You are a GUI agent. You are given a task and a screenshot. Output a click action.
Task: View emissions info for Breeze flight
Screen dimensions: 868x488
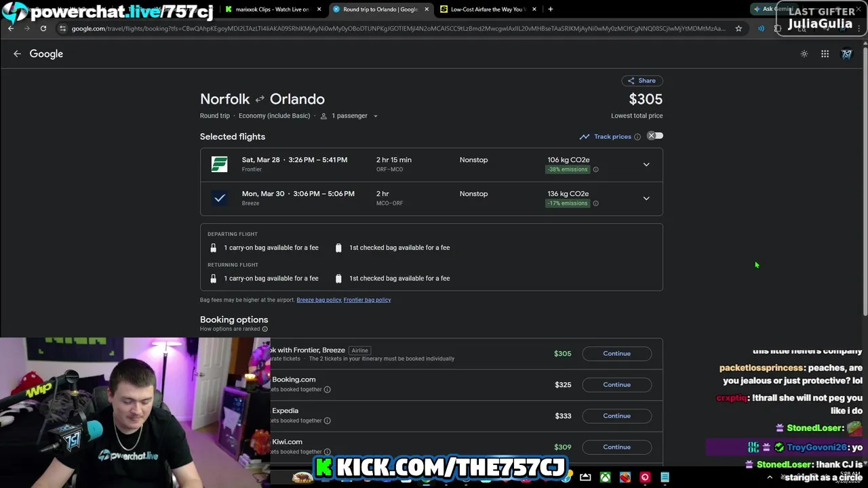[595, 203]
